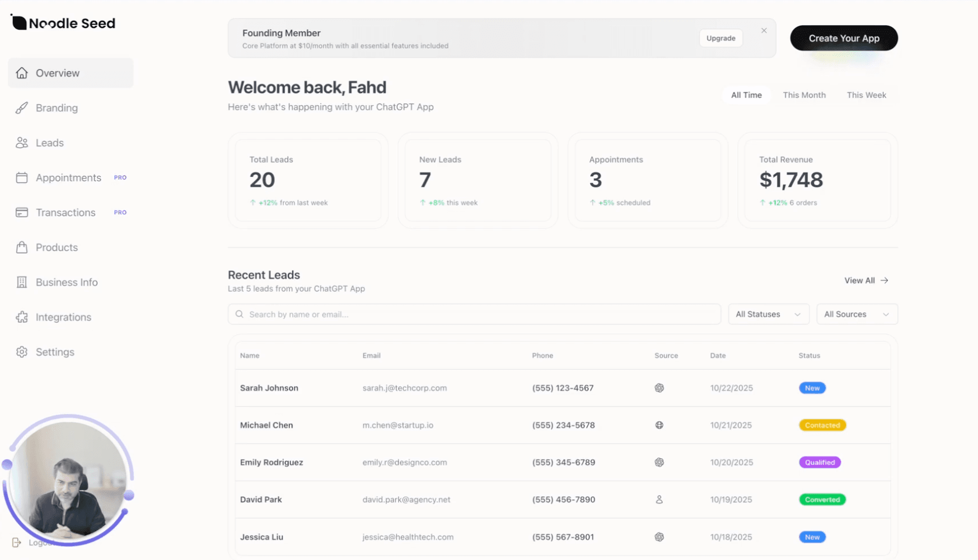The height and width of the screenshot is (560, 978).
Task: Click the Overview home icon
Action: point(22,73)
